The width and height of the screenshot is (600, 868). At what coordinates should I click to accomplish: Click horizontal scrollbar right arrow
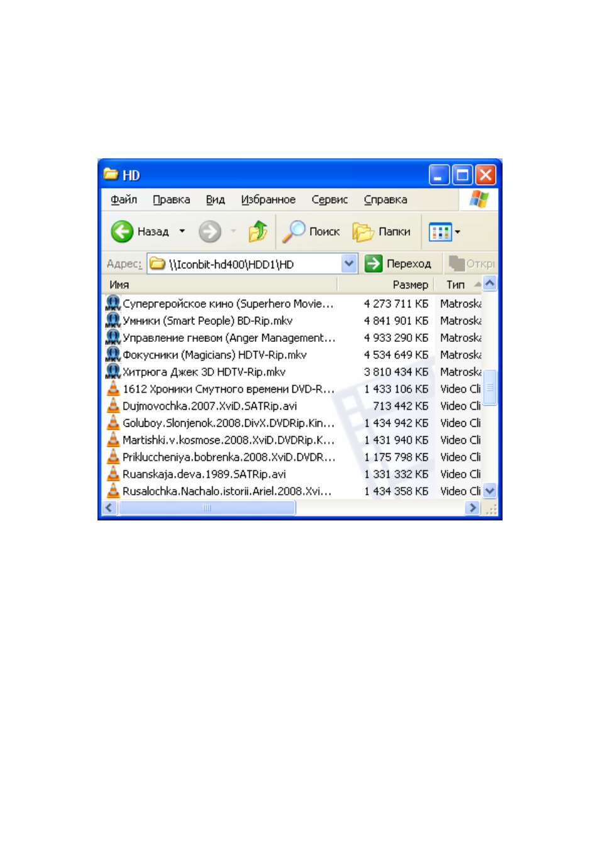click(x=473, y=508)
